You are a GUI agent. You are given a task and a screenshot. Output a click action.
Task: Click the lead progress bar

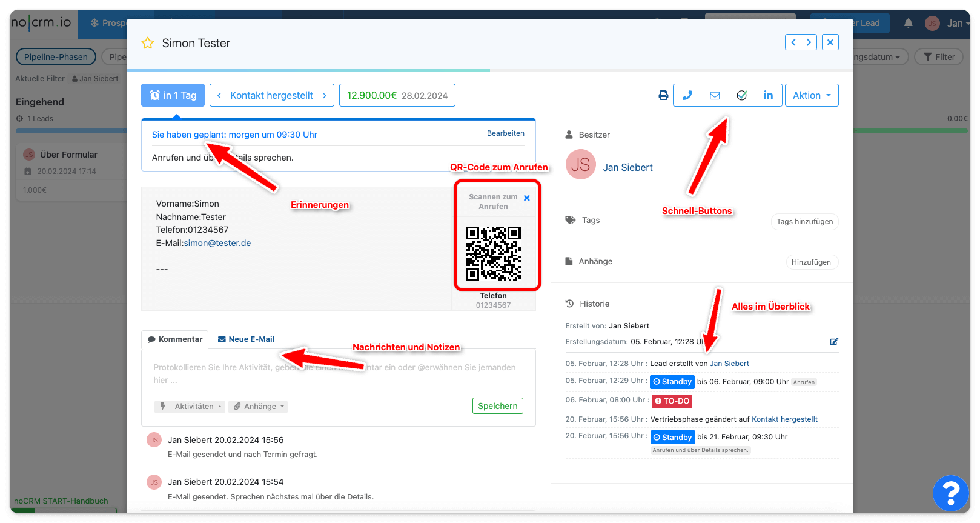[490, 70]
